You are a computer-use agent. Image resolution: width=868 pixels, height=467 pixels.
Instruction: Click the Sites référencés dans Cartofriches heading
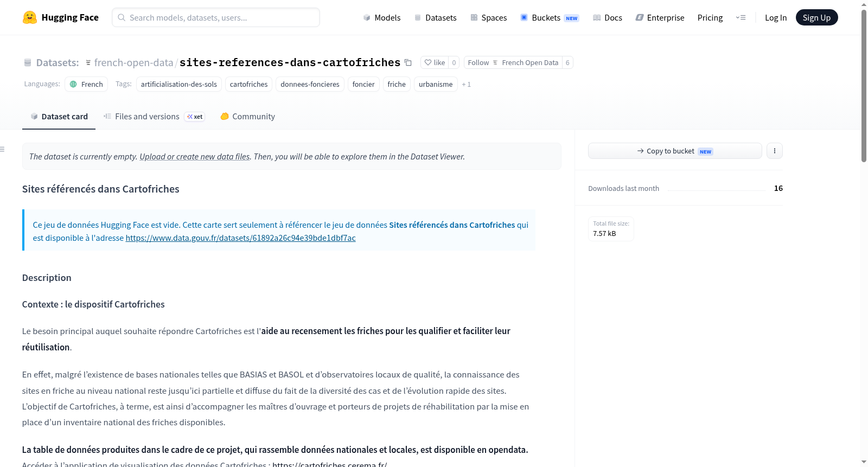pyautogui.click(x=101, y=189)
